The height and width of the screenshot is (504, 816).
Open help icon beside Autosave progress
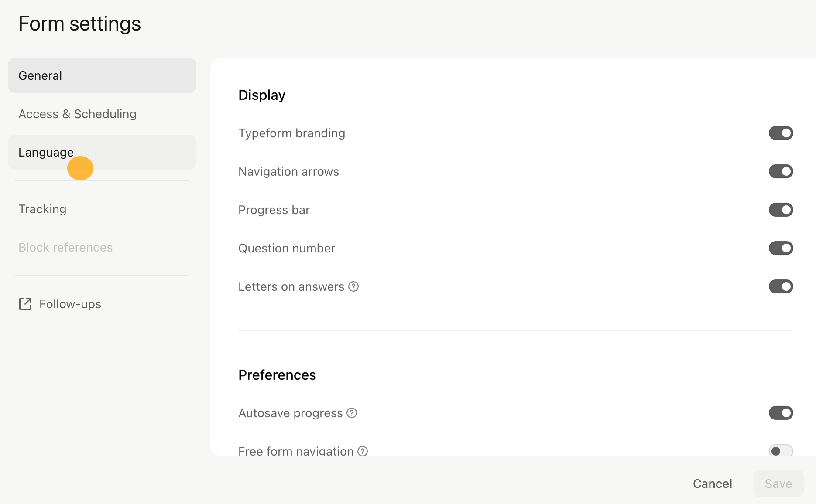point(352,413)
